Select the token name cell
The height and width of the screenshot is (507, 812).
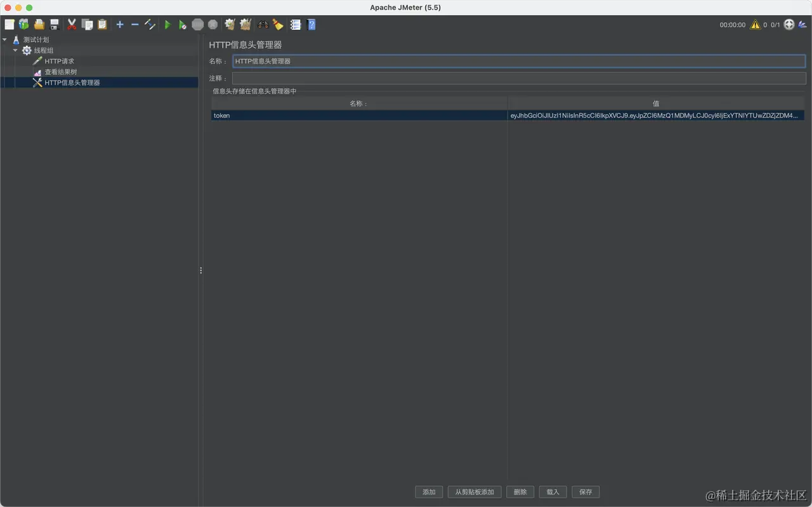[359, 115]
